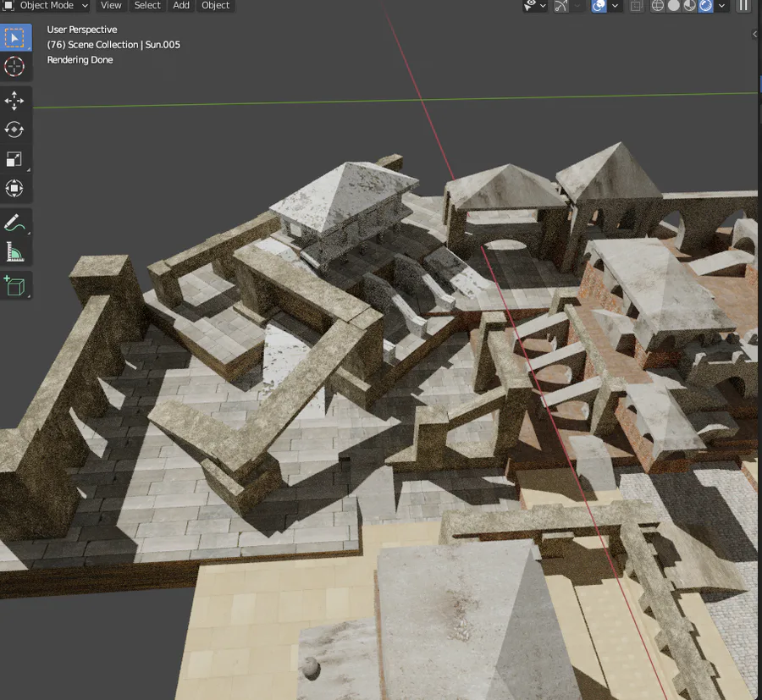
Task: Click the 'Rendering Done' status text
Action: pyautogui.click(x=80, y=60)
